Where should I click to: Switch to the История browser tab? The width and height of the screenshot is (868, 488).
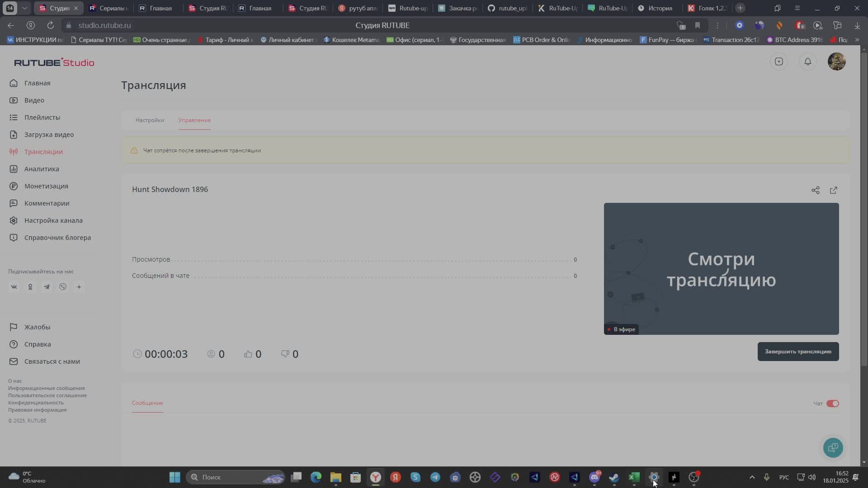coord(656,8)
